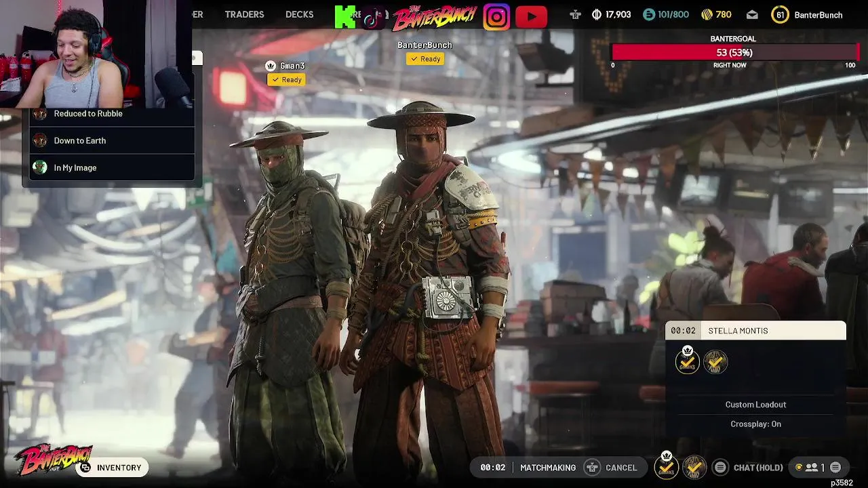Click the controller button icon beside the currencies

point(575,15)
